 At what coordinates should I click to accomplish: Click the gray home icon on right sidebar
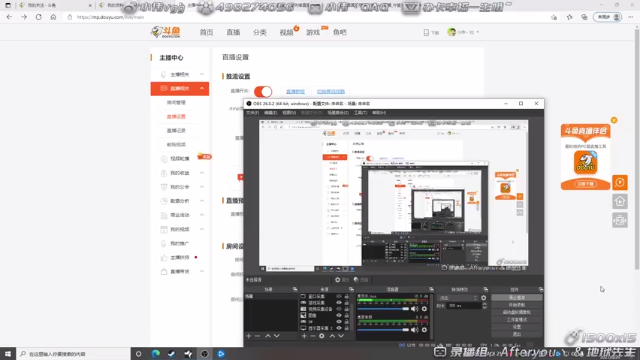pyautogui.click(x=620, y=201)
